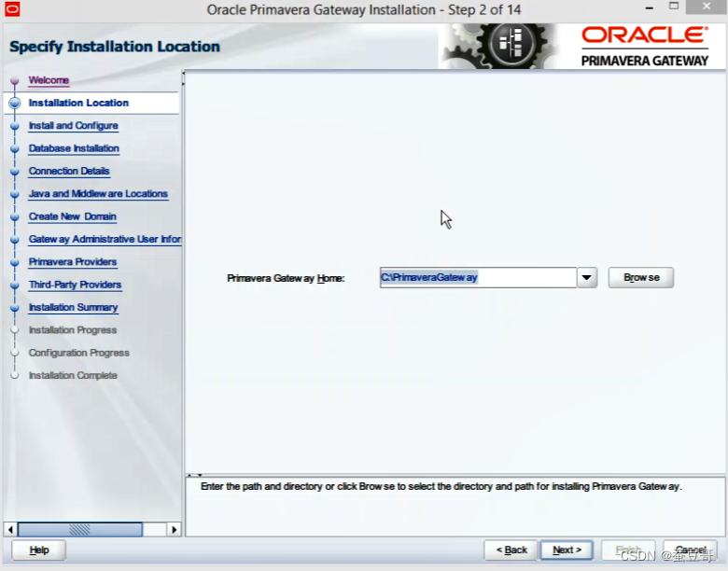Click the Welcome step bullet icon
728x571 pixels.
pos(15,81)
